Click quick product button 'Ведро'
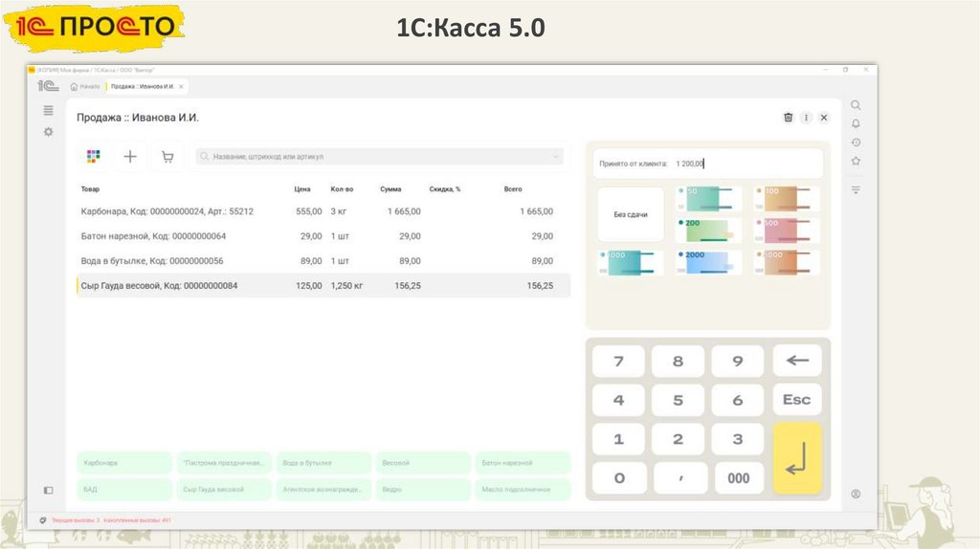 423,489
